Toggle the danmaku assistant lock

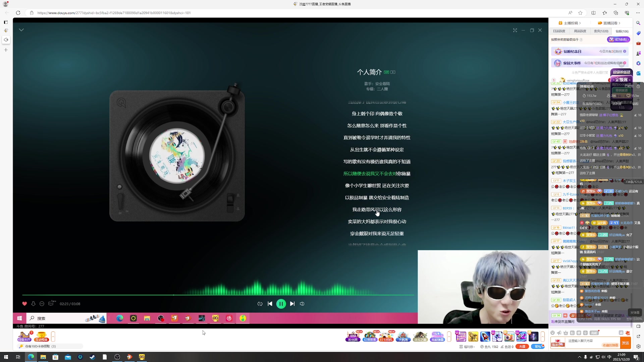[638, 86]
